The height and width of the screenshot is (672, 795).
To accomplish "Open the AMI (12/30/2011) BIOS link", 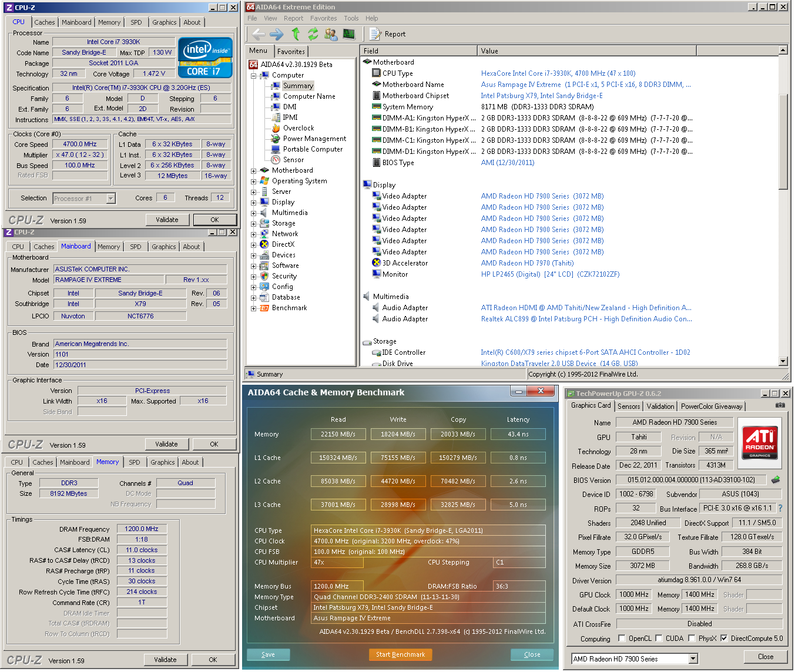I will [x=507, y=163].
